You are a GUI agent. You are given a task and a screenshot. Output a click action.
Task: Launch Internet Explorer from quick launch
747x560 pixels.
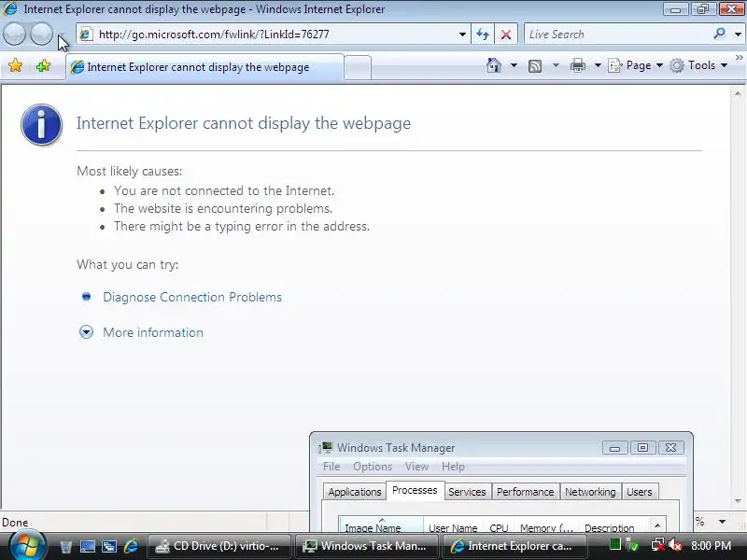click(x=131, y=546)
